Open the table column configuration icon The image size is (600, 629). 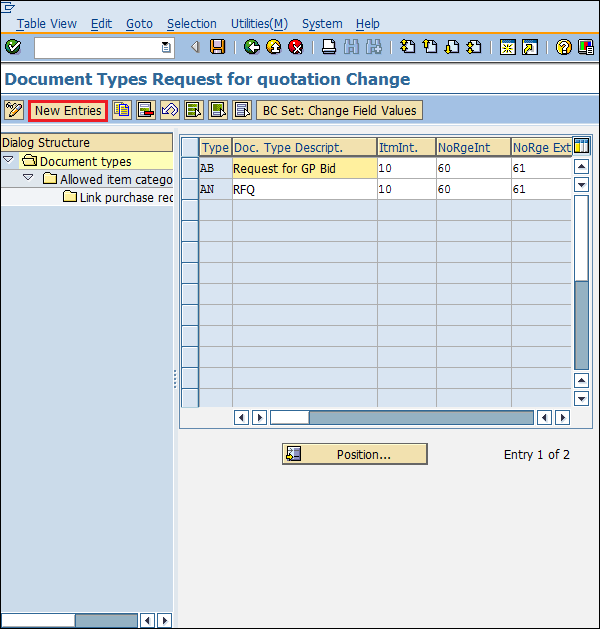point(581,146)
